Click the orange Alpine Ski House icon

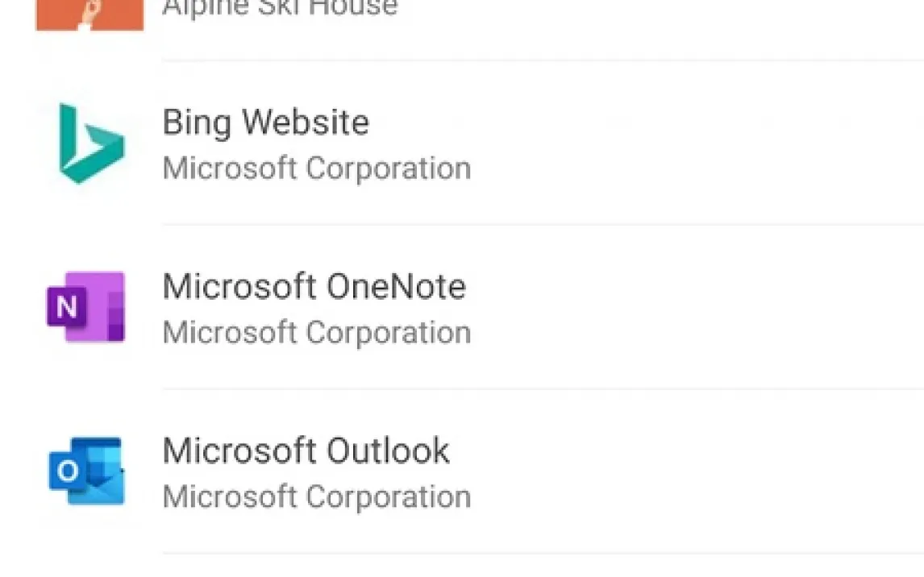click(x=89, y=14)
